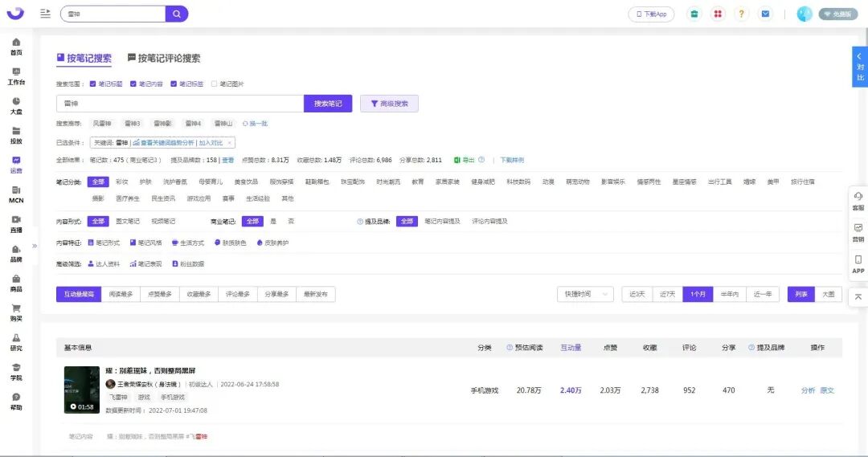Check the 笔记图片 search scope checkbox
The width and height of the screenshot is (868, 457).
tap(214, 84)
